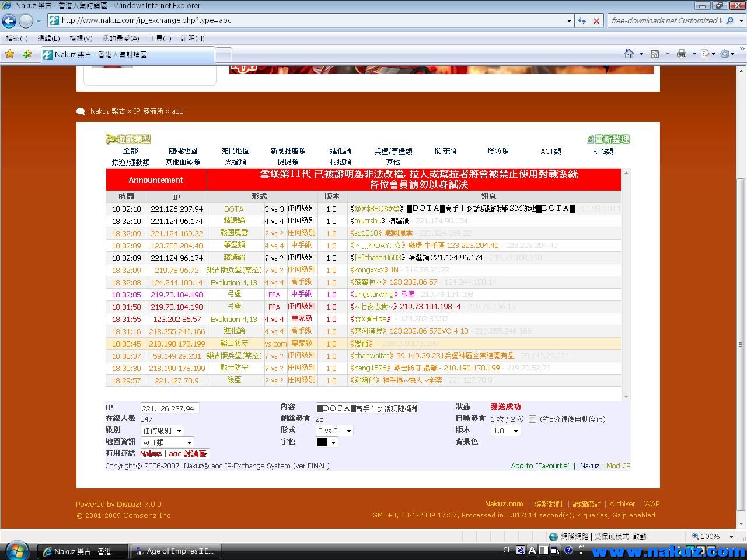Open the 形式 format dropdown showing 3 vs 3
747x560 pixels.
click(334, 430)
